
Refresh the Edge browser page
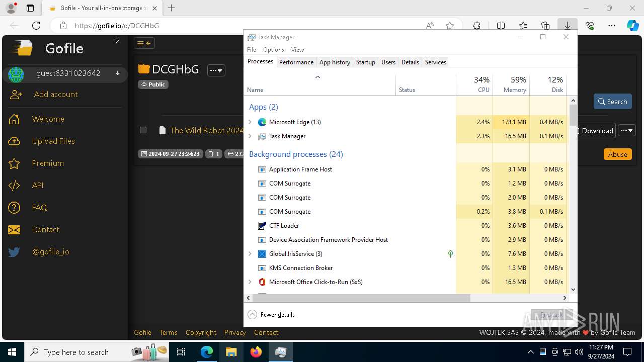[x=36, y=26]
